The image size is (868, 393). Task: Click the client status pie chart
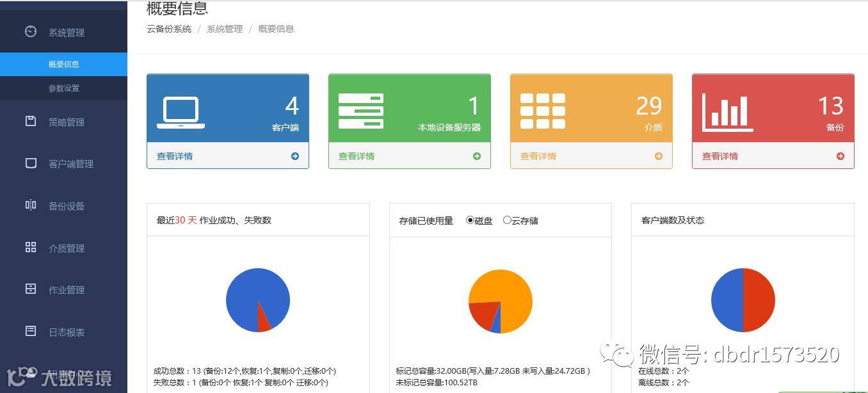tap(743, 300)
